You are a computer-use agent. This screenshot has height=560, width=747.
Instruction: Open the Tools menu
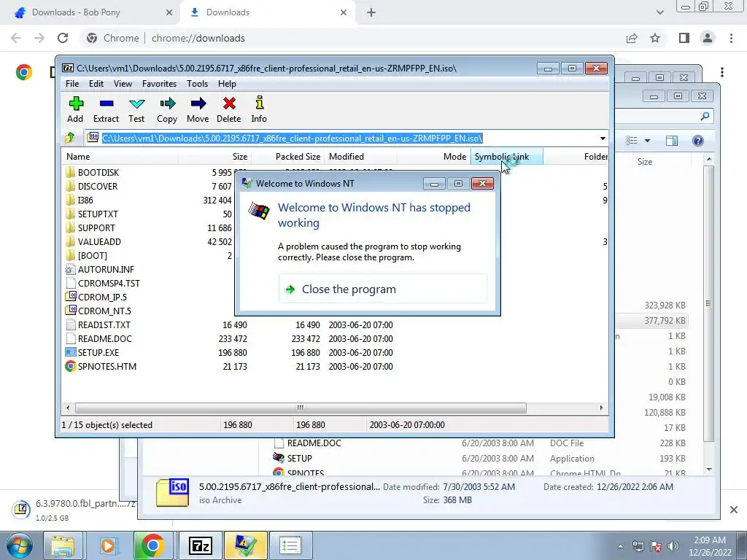click(x=197, y=84)
